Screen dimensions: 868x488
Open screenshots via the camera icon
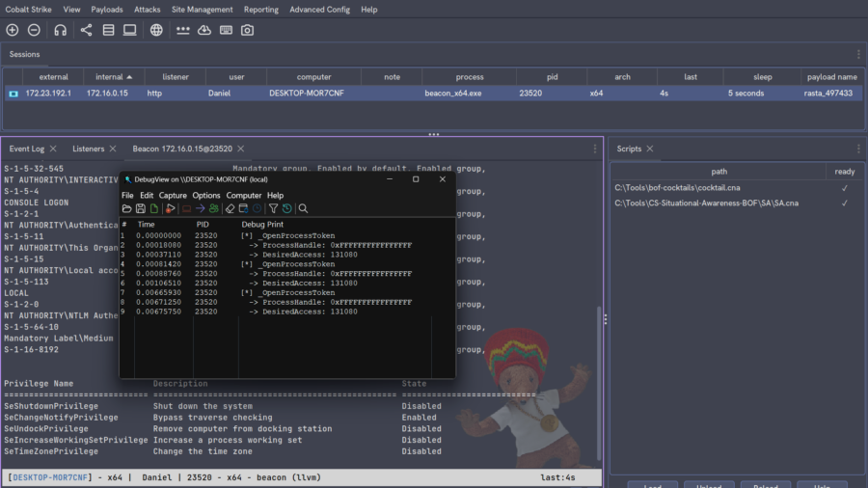coord(247,30)
